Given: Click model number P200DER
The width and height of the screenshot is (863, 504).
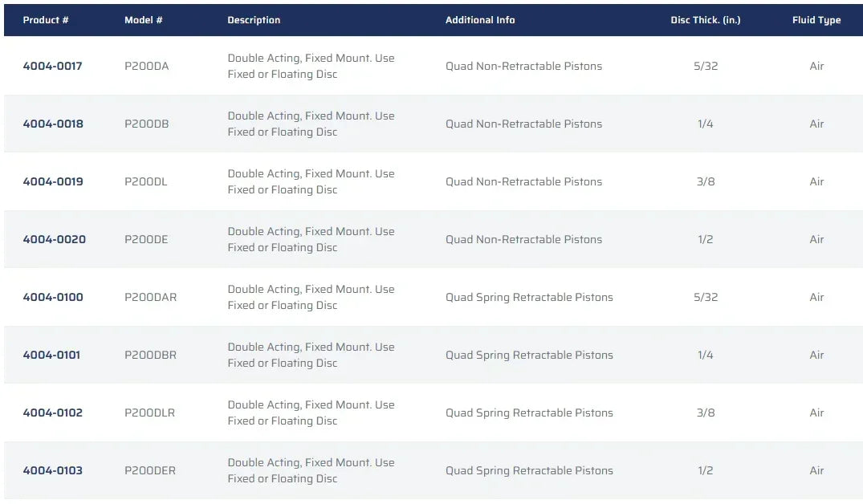Looking at the screenshot, I should point(150,470).
